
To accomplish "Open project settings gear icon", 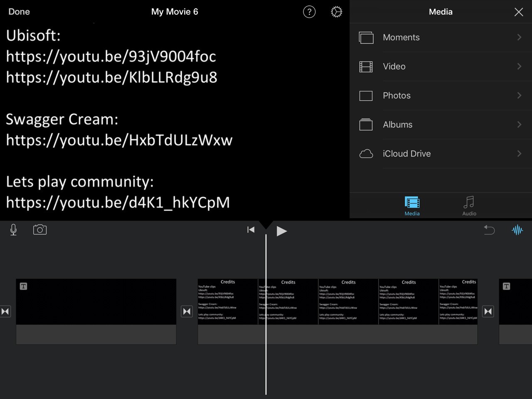I will [x=337, y=12].
